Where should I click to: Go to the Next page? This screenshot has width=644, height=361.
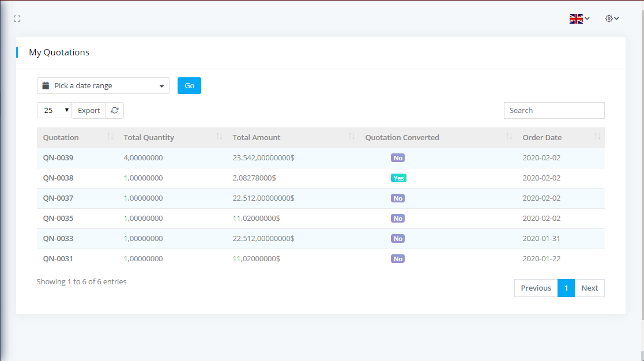click(589, 288)
